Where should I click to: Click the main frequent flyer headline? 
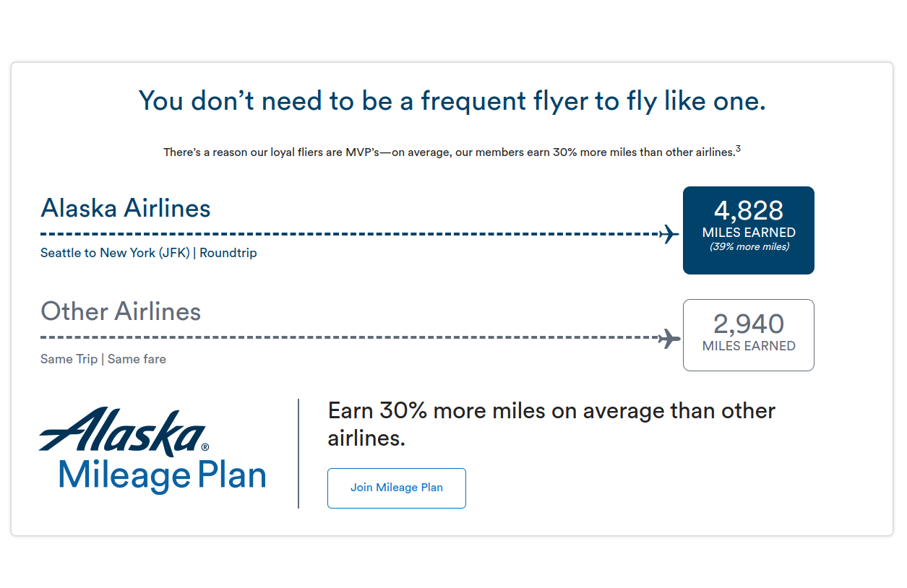pyautogui.click(x=452, y=100)
